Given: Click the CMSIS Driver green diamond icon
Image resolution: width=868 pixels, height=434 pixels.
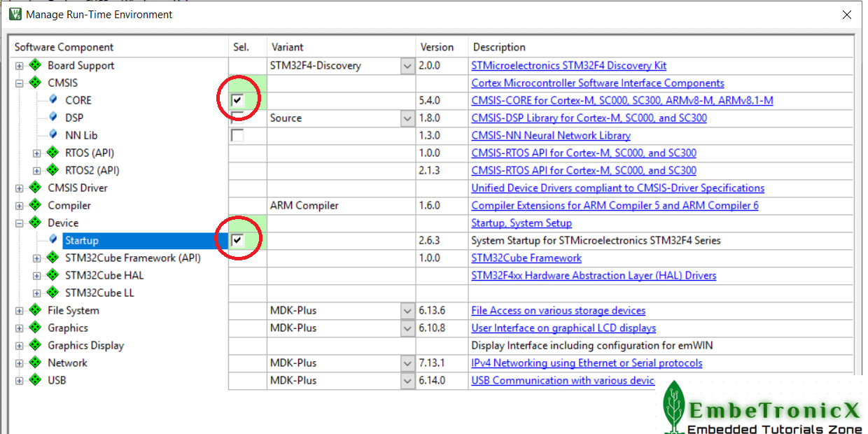Looking at the screenshot, I should pos(36,188).
